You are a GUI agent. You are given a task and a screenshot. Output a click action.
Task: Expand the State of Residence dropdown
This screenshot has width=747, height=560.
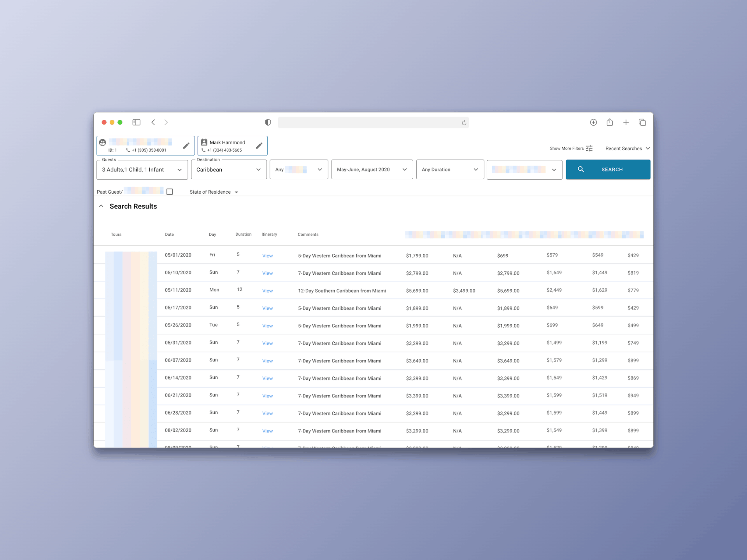point(214,192)
